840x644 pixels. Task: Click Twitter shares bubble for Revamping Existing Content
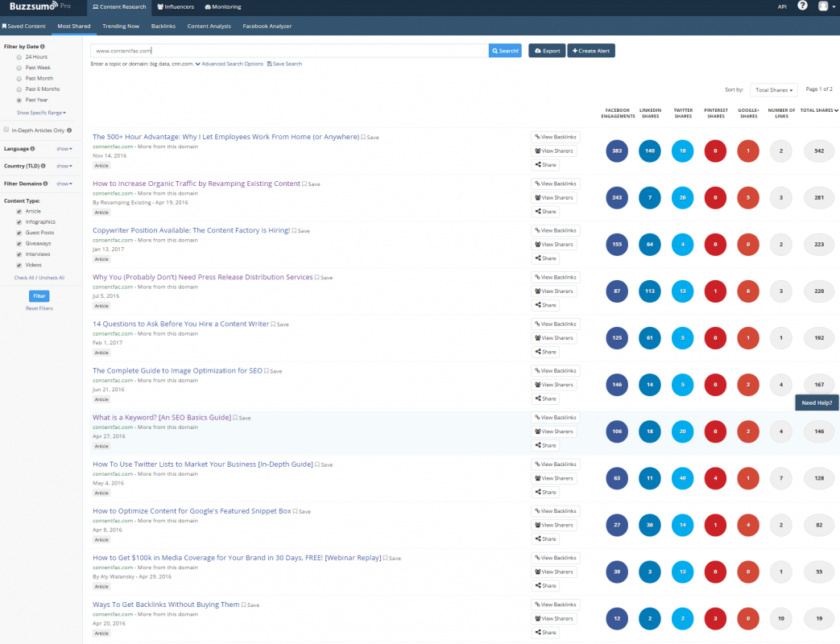point(682,197)
